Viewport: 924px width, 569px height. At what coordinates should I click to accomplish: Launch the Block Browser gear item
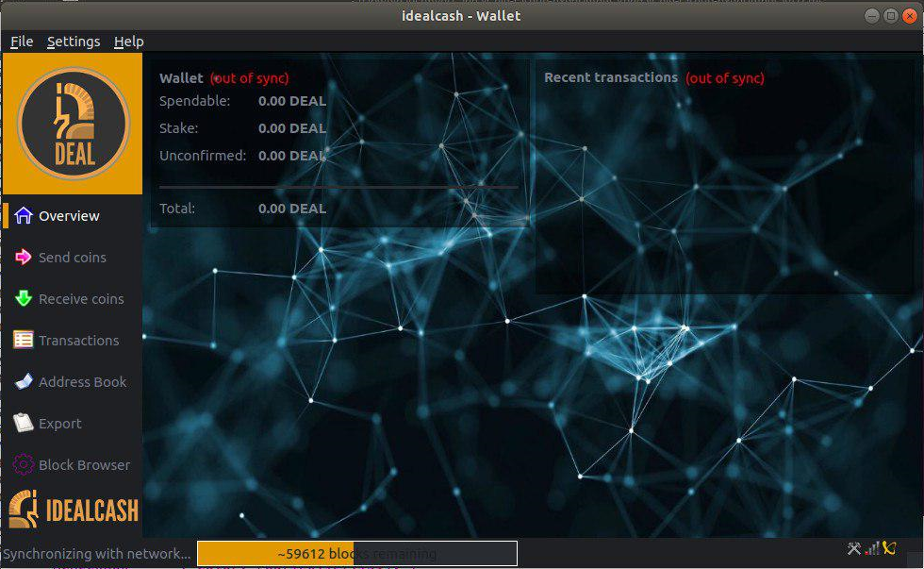tap(72, 464)
